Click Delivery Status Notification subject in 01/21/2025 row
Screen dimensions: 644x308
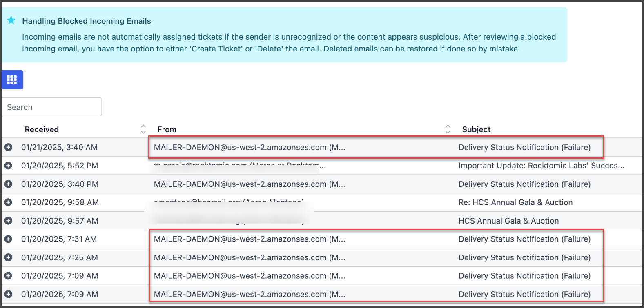click(x=524, y=147)
